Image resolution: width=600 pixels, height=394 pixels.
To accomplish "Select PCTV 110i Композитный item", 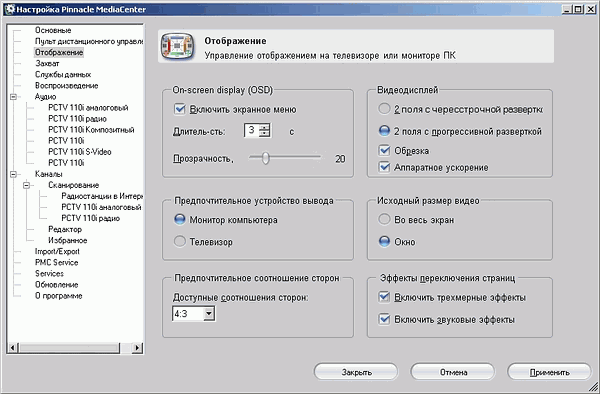I will pyautogui.click(x=91, y=130).
